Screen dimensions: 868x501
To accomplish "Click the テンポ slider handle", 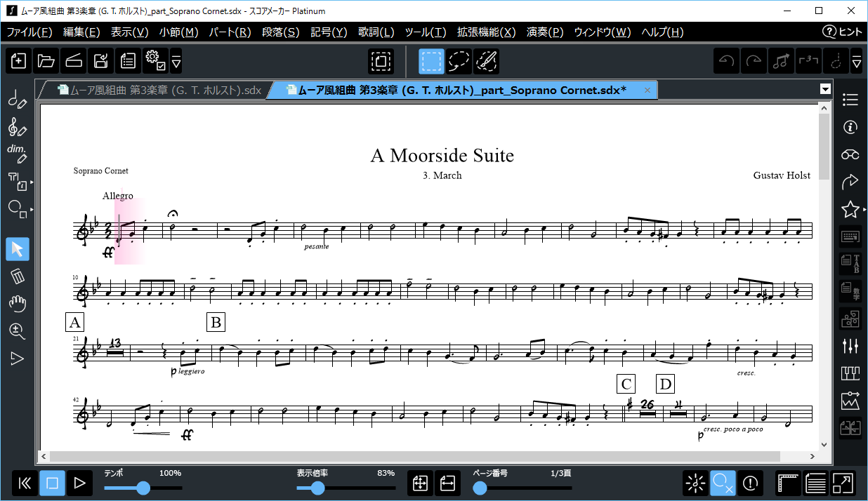I will pos(143,488).
